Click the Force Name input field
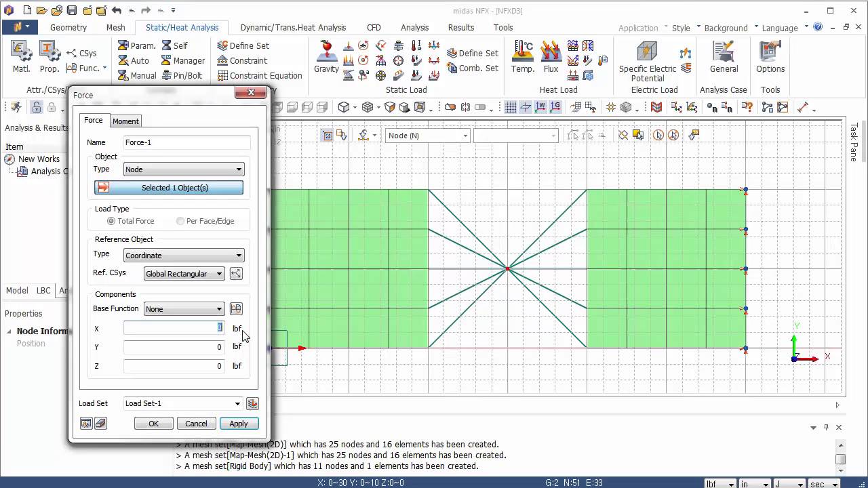This screenshot has width=868, height=488. pos(186,142)
